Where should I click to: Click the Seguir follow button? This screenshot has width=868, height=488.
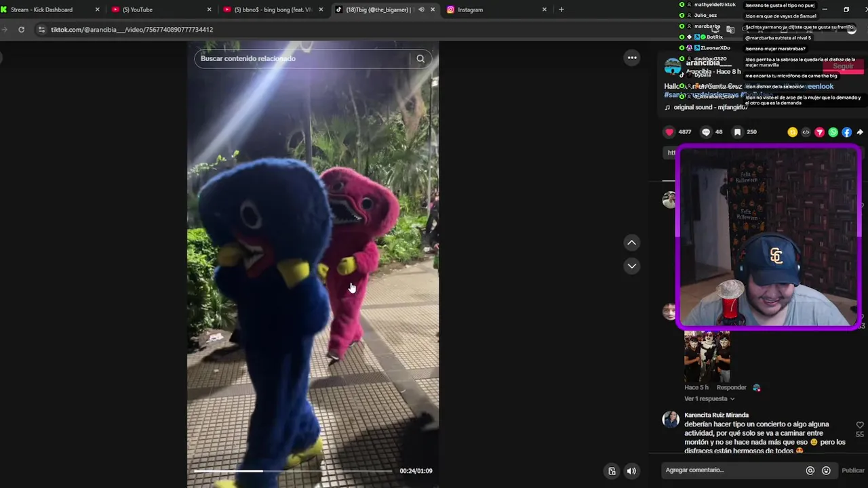[x=843, y=66]
